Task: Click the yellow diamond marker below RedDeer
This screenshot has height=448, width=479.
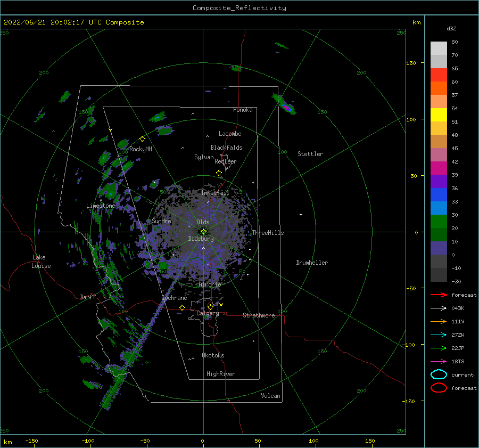Action: coord(219,173)
